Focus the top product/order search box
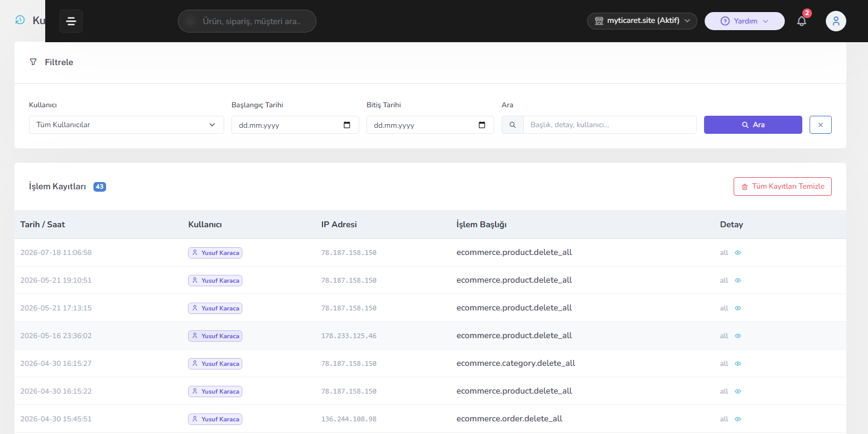 pyautogui.click(x=247, y=21)
